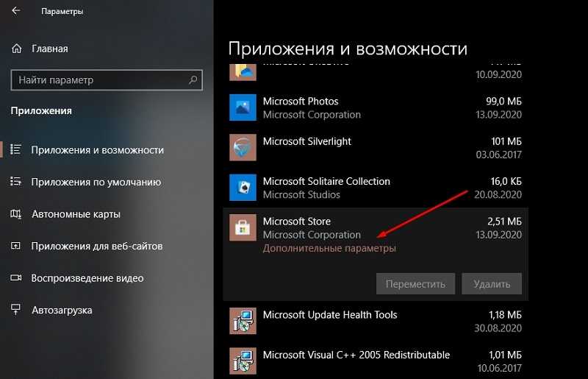
Task: Select Microsoft Photos in the list
Action: (x=301, y=101)
